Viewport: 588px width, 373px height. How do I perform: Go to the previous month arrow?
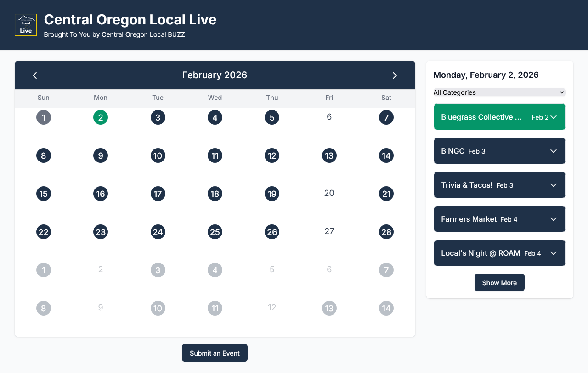tap(35, 75)
